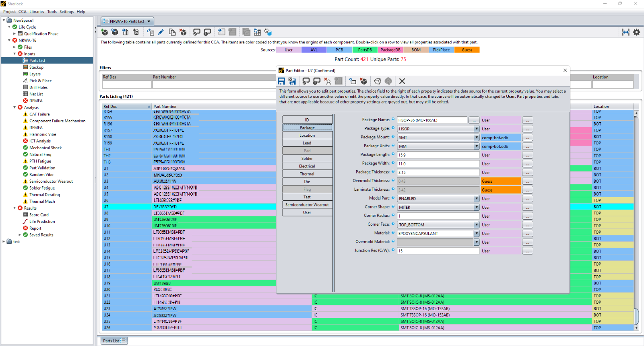Click the update parts database icon

coord(268,32)
